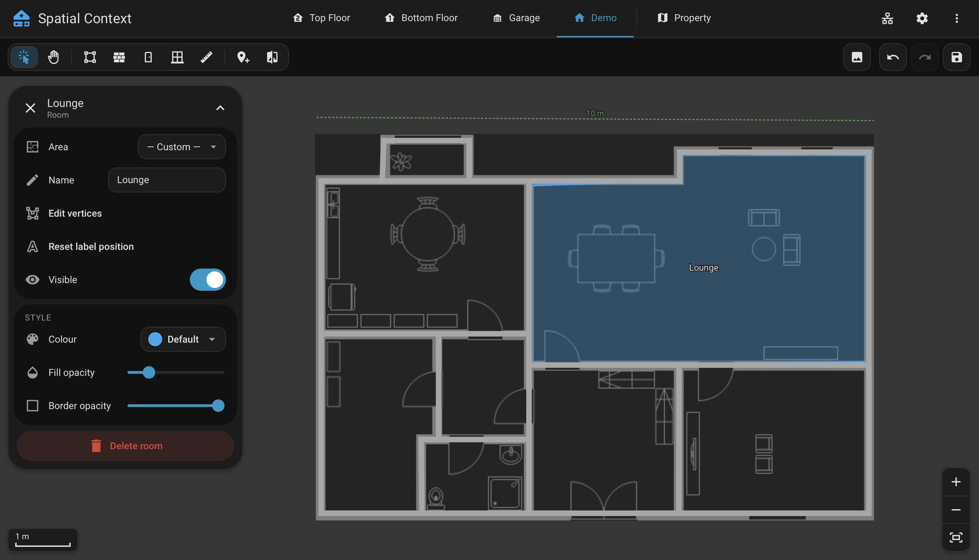The image size is (979, 560).
Task: Open settings gear in header
Action: (x=922, y=19)
